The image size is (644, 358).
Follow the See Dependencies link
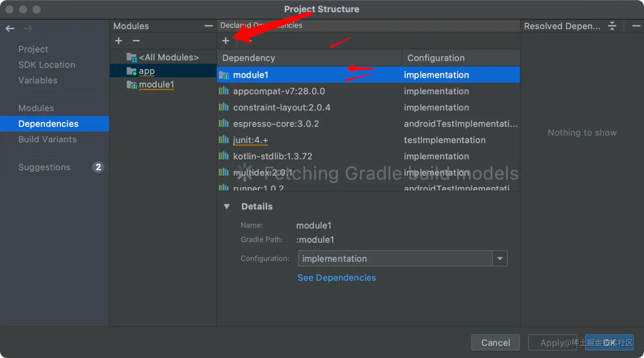[x=337, y=278]
